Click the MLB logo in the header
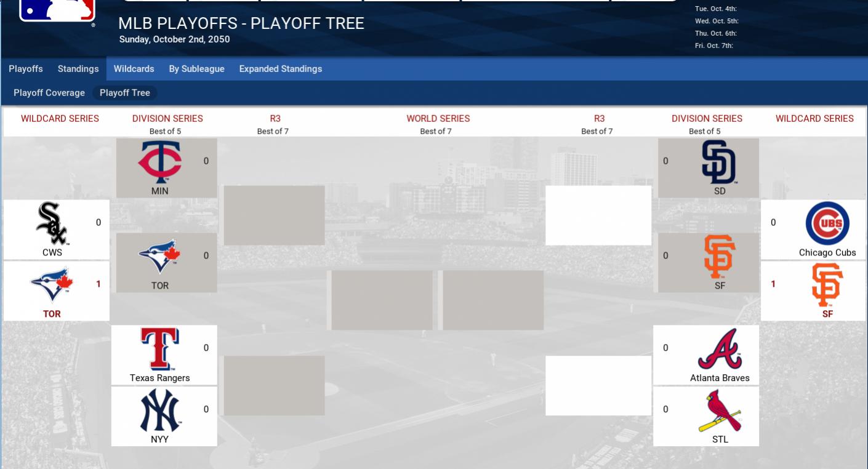 (x=57, y=10)
